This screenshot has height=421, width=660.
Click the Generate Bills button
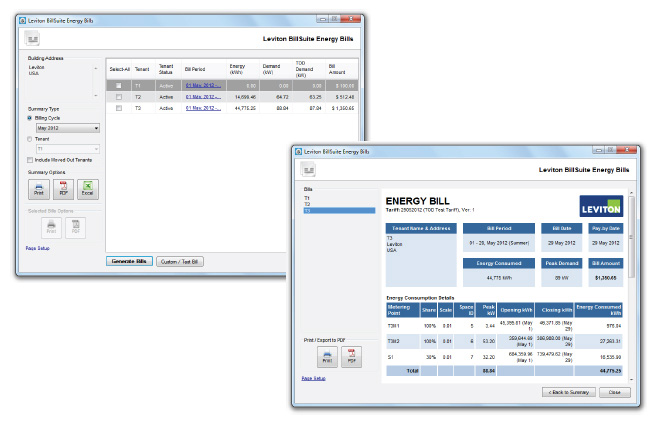129,261
